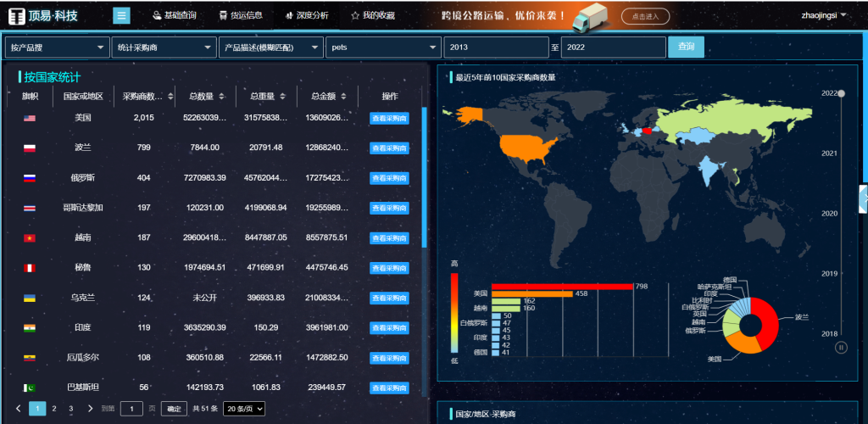Click the previous page arrow
Screen dimensions: 868x424
(19, 409)
